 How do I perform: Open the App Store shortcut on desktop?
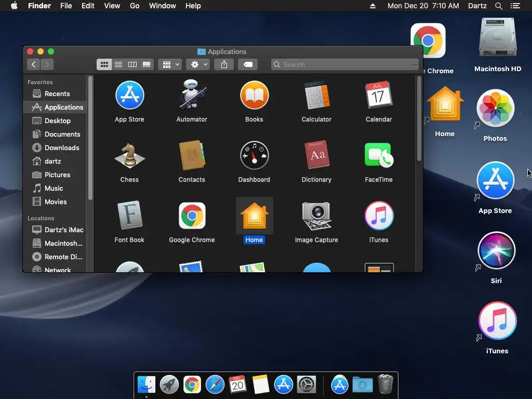tap(495, 180)
